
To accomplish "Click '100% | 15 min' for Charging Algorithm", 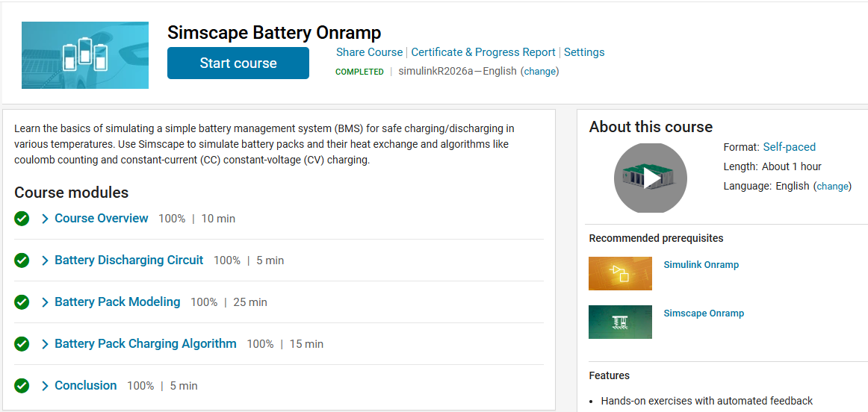I will pos(285,344).
